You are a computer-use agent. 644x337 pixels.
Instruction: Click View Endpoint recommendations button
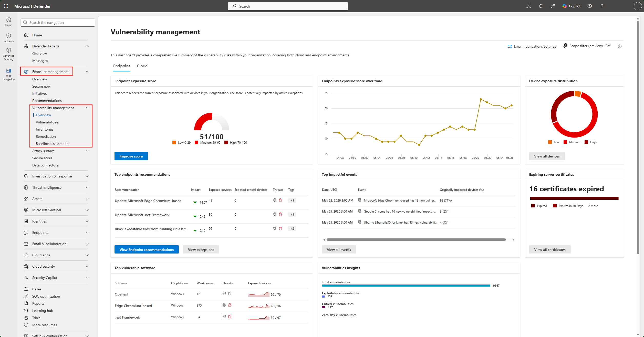pos(147,249)
